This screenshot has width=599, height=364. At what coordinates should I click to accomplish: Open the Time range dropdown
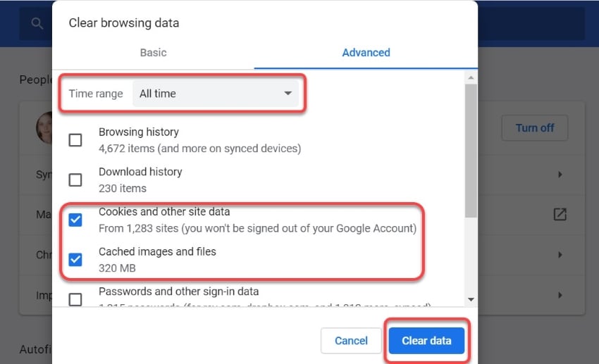[x=216, y=94]
